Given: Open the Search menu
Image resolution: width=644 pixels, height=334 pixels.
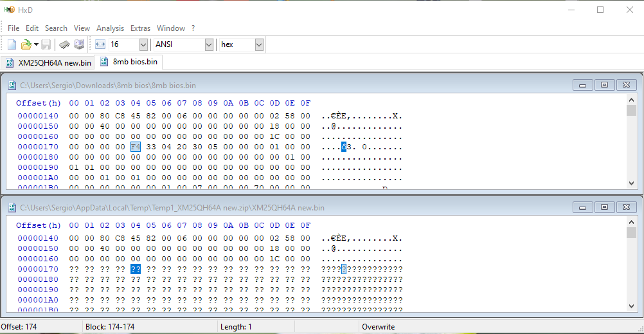Looking at the screenshot, I should click(x=57, y=28).
